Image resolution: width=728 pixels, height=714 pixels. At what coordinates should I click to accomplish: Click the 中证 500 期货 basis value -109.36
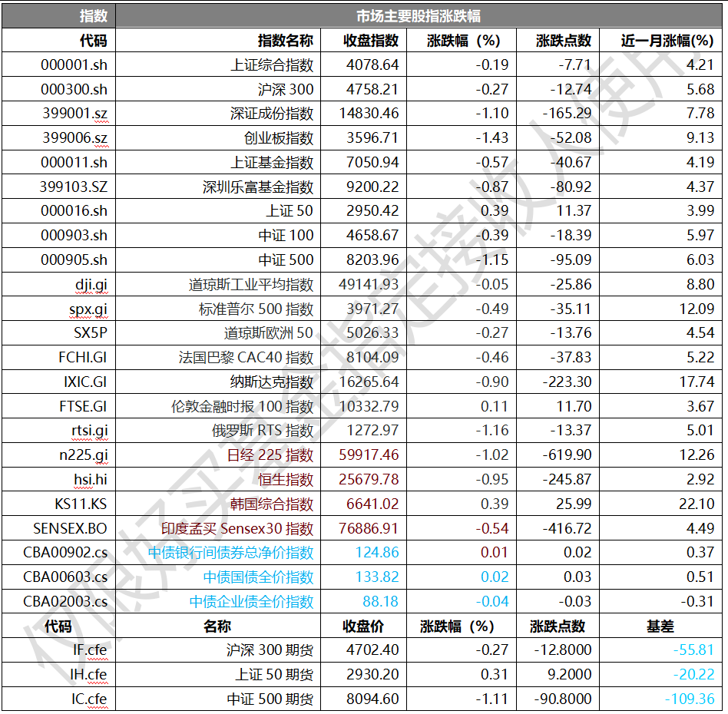coord(690,699)
